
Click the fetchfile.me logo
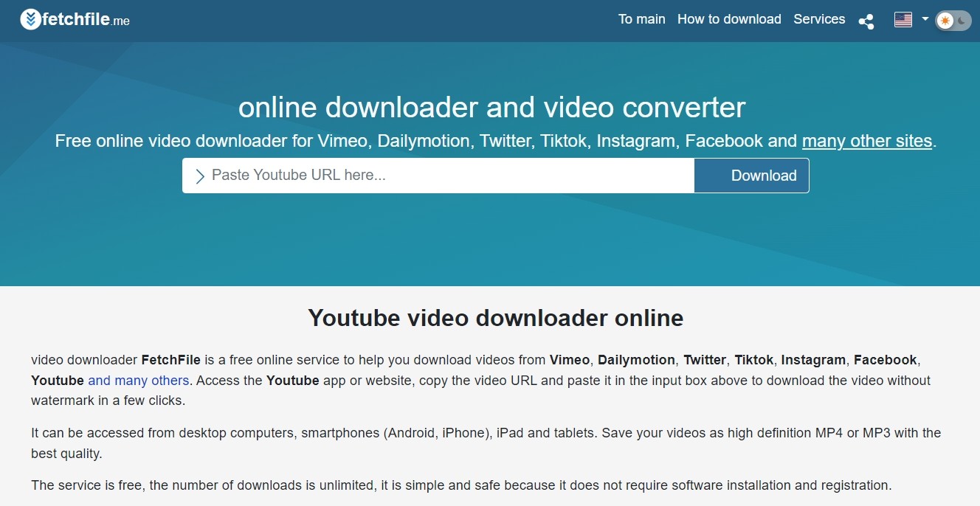tap(75, 20)
